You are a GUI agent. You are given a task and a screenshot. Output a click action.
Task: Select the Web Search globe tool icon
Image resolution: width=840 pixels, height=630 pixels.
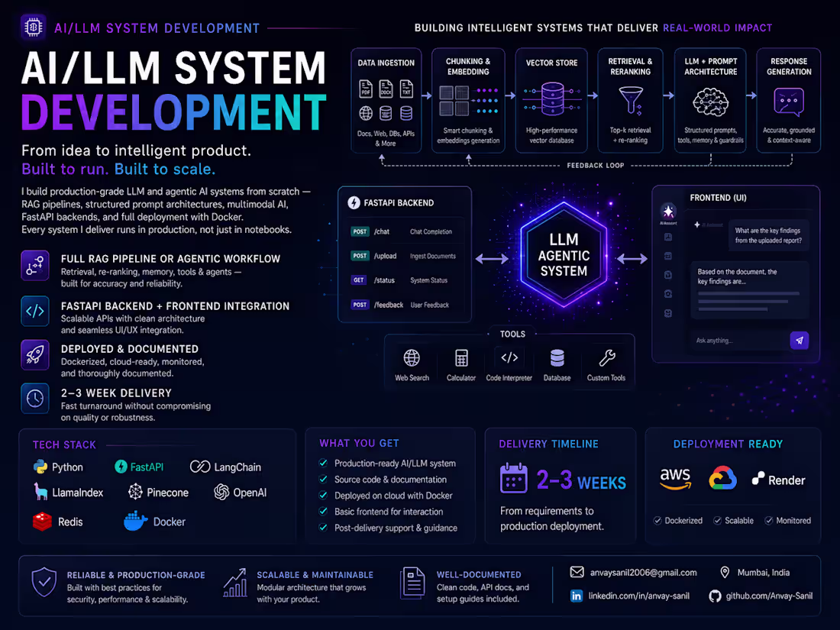(x=412, y=357)
